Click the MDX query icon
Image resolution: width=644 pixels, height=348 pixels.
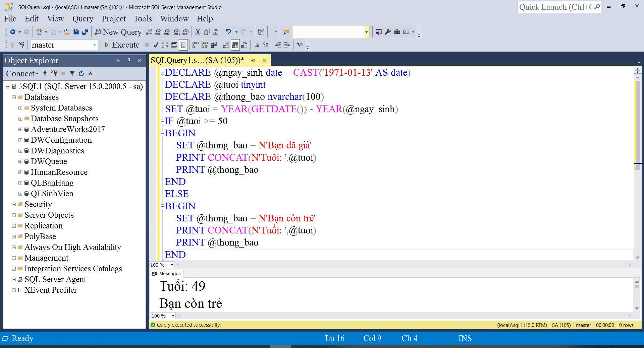click(x=158, y=32)
